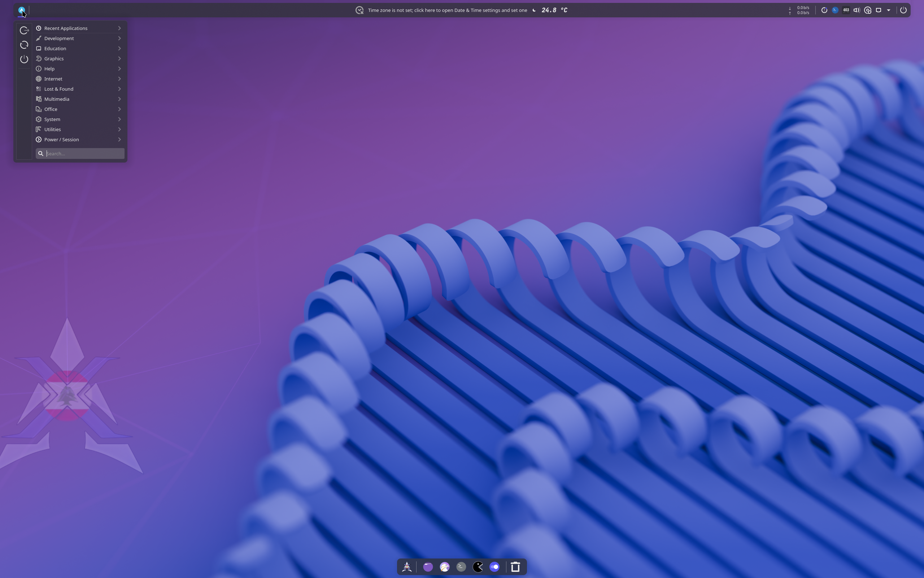Click the clock warning icon beside the time zone message
The height and width of the screenshot is (578, 924).
tap(359, 10)
